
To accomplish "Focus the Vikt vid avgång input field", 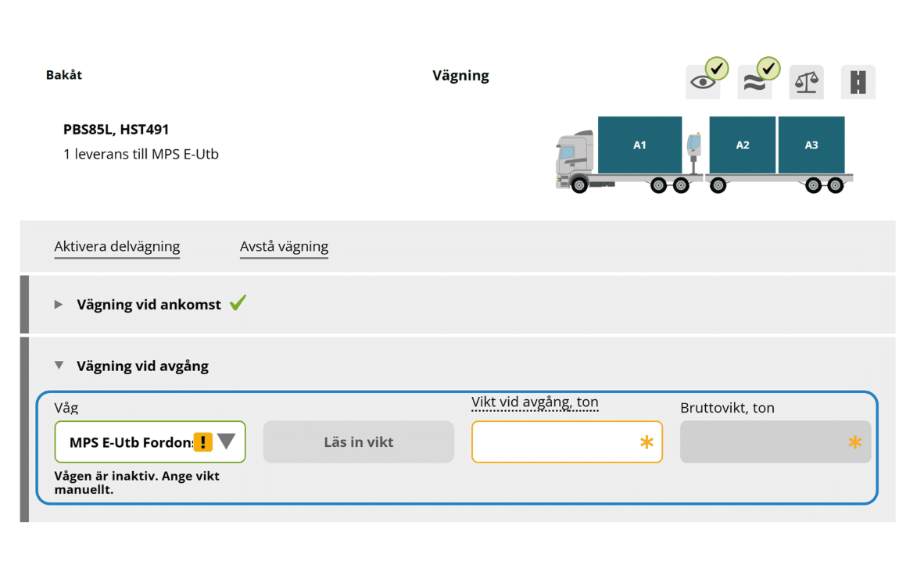I will (x=567, y=442).
